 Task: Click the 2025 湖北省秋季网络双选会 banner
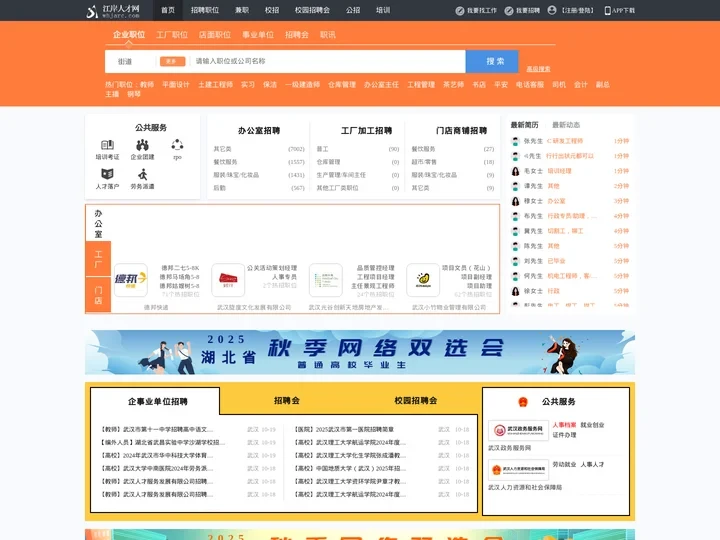coord(360,352)
